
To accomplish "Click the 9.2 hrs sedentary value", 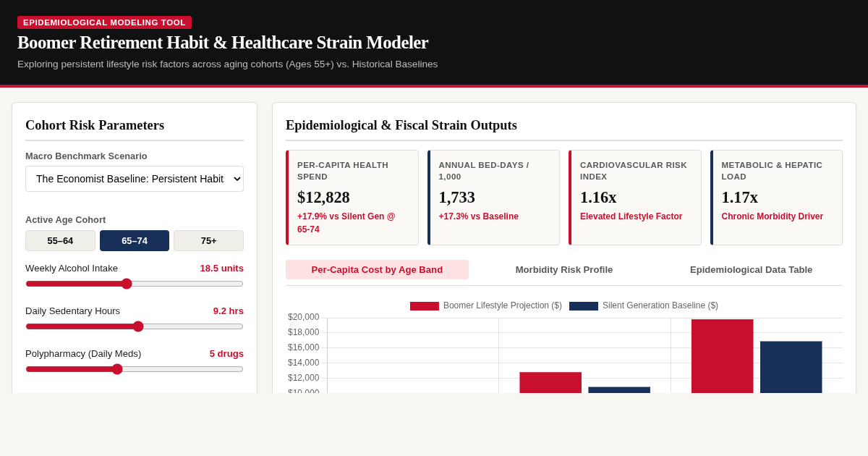I will coord(229,311).
